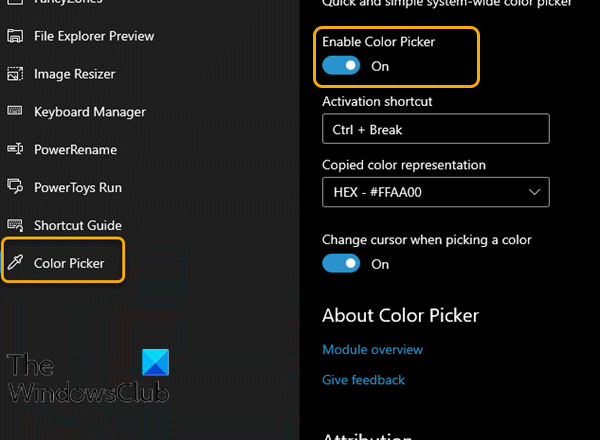Click the PowerToys Run sidebar icon
The width and height of the screenshot is (600, 440).
tap(15, 187)
